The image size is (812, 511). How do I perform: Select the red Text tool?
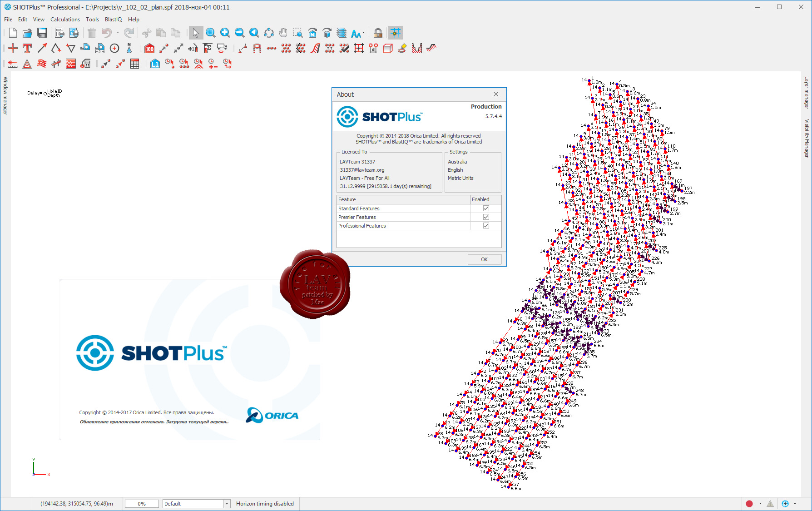pos(27,48)
